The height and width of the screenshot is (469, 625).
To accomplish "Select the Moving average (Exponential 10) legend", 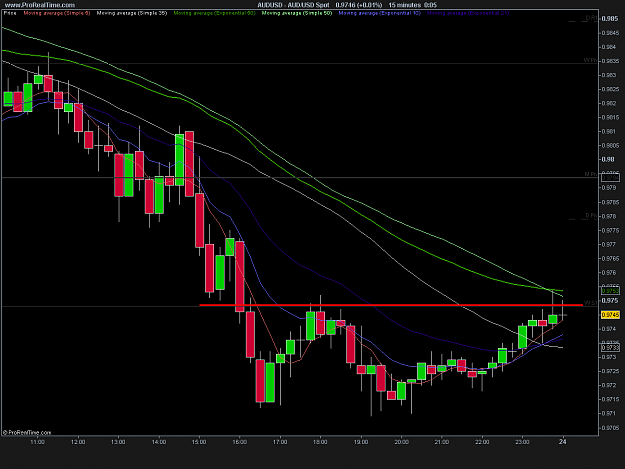I will (x=379, y=13).
